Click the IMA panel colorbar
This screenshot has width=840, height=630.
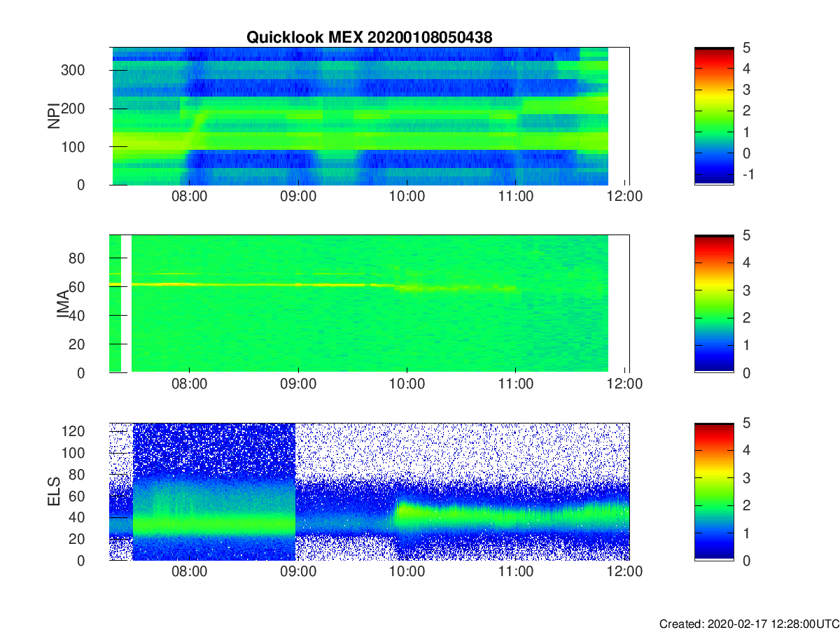pos(714,304)
